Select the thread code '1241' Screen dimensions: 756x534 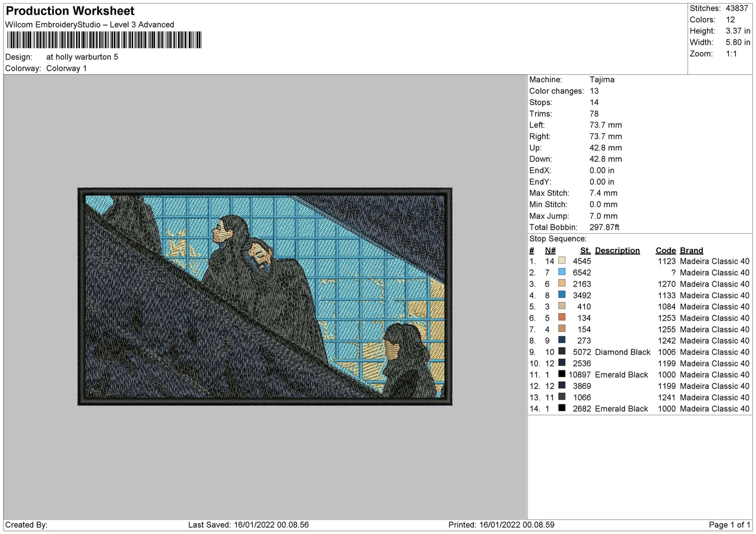point(667,397)
